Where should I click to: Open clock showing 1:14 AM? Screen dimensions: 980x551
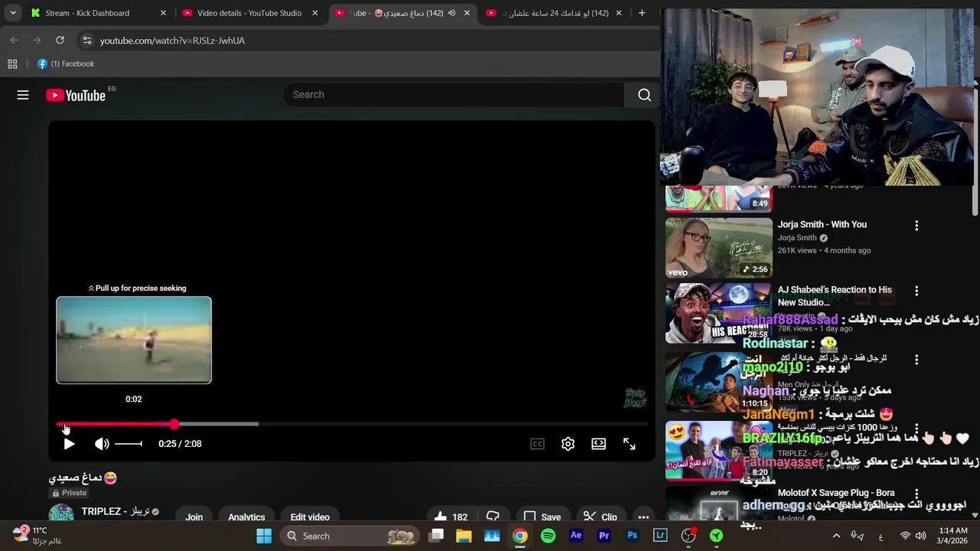pos(952,536)
